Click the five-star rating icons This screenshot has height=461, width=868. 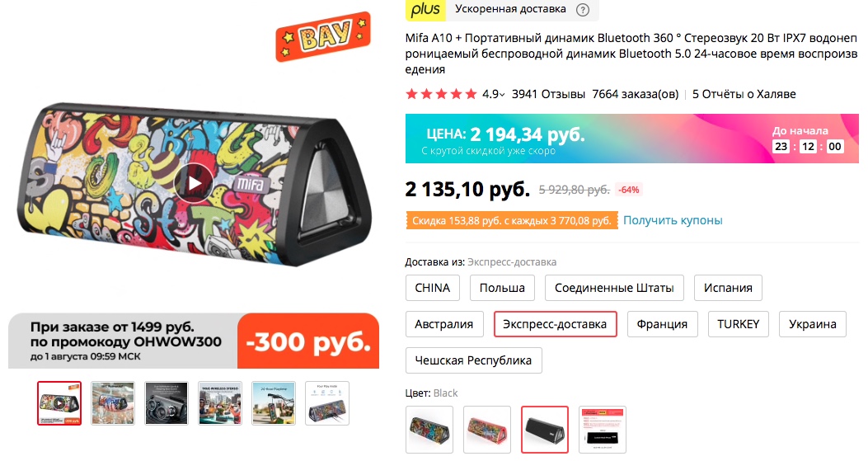pyautogui.click(x=441, y=94)
